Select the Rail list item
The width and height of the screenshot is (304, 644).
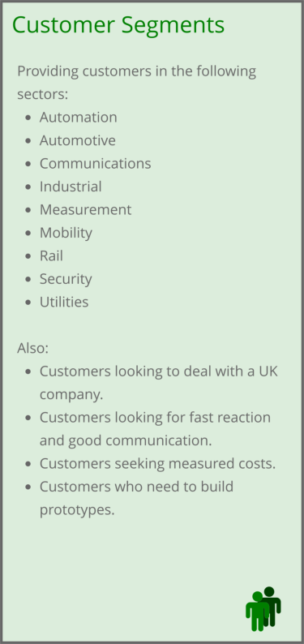click(51, 255)
